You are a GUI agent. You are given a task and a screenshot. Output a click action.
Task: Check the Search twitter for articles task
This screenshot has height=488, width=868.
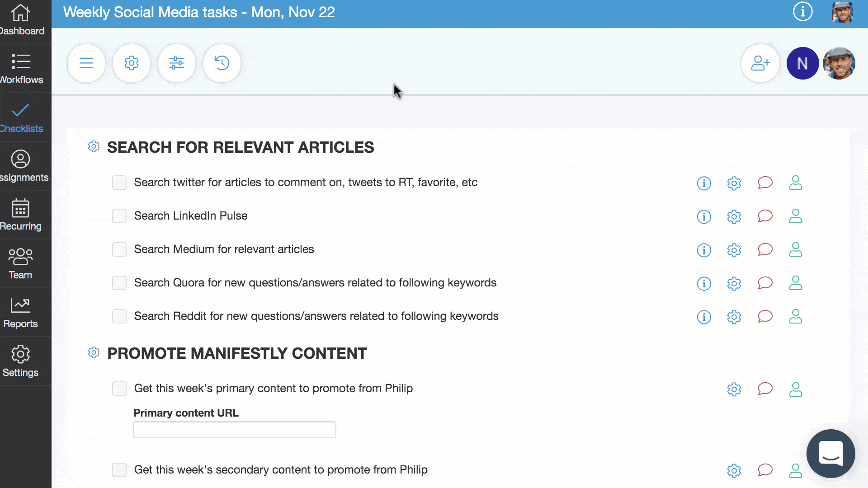tap(119, 183)
